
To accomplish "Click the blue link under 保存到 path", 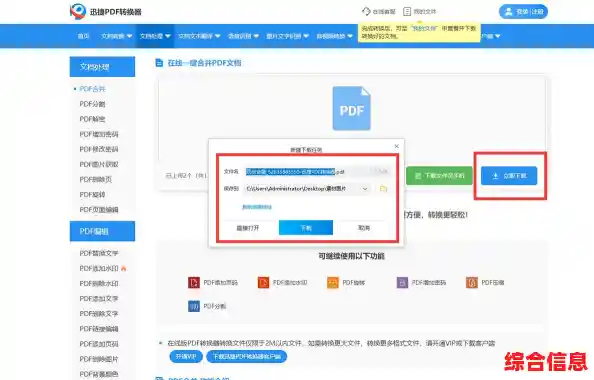I will tap(257, 207).
